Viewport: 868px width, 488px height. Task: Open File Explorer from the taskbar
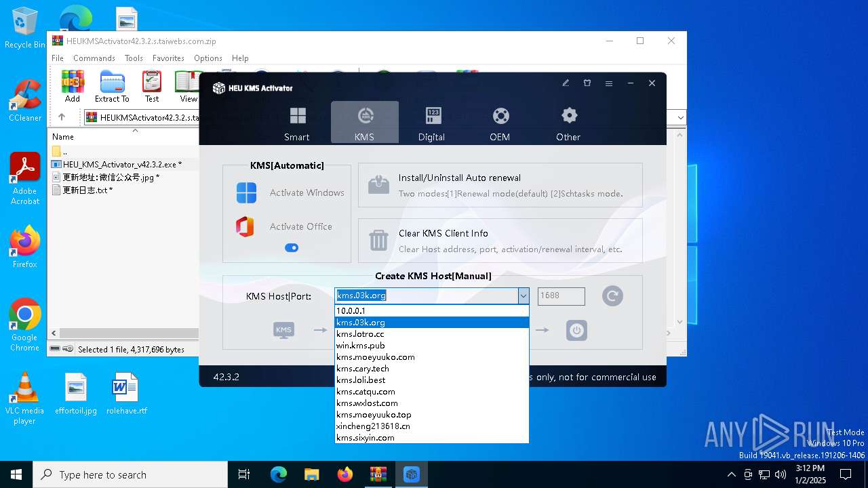point(311,474)
